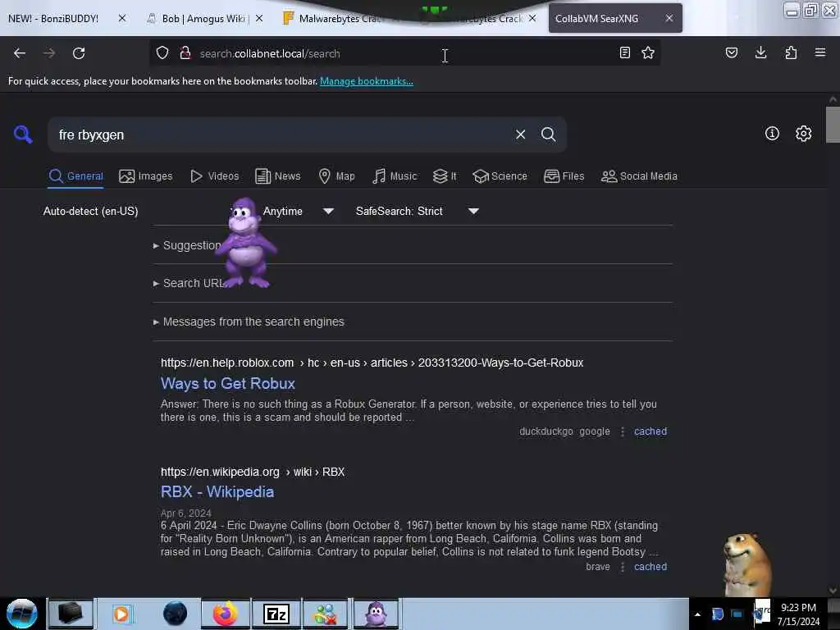Open the Save to Pocket button

tap(732, 52)
